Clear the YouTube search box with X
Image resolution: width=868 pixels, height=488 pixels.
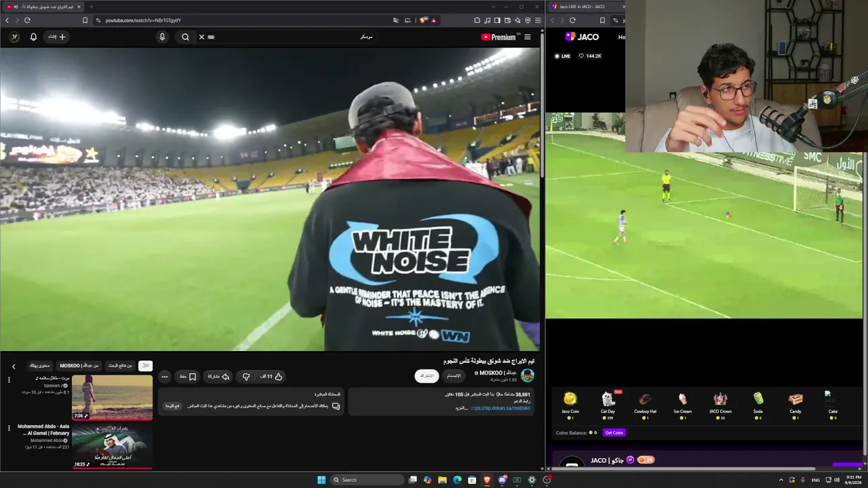click(201, 37)
